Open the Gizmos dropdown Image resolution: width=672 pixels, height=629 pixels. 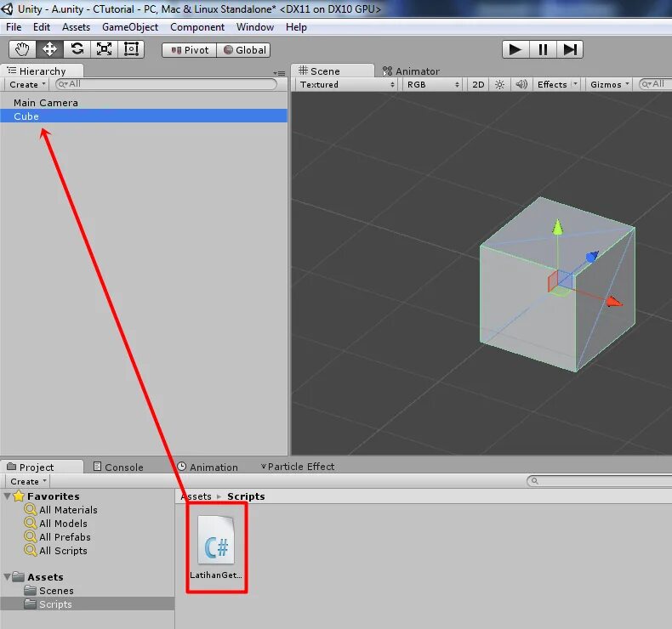coord(609,84)
